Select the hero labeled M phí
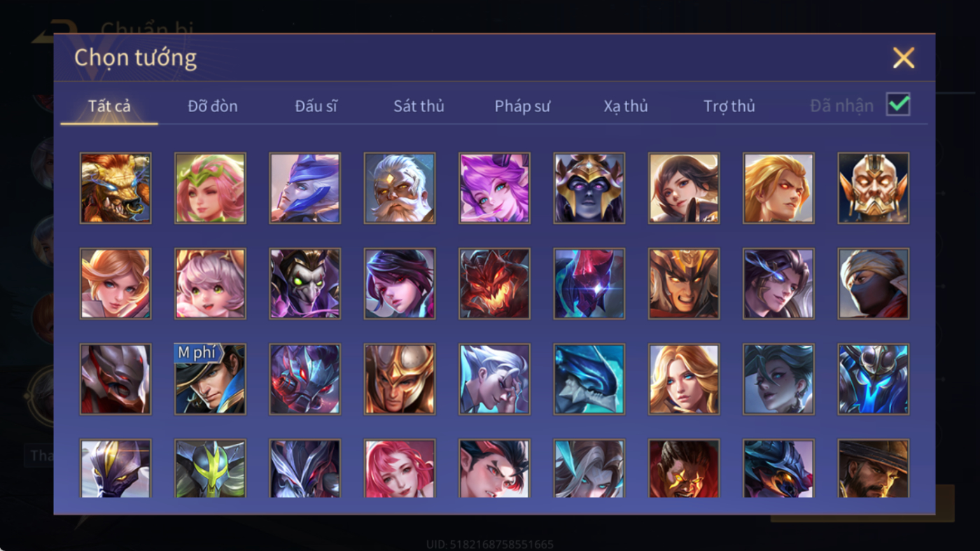The width and height of the screenshot is (980, 551). (x=210, y=379)
